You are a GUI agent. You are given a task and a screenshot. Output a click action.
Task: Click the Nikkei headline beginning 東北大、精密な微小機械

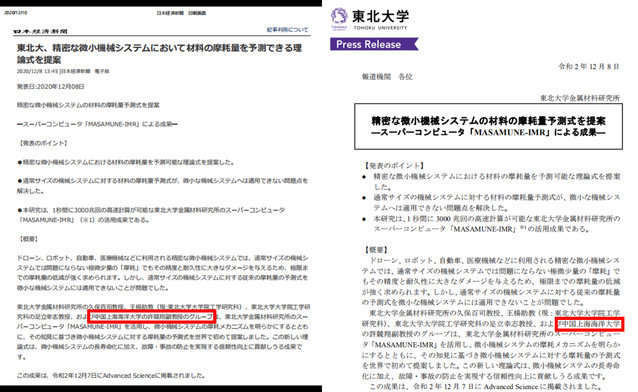[x=159, y=54]
